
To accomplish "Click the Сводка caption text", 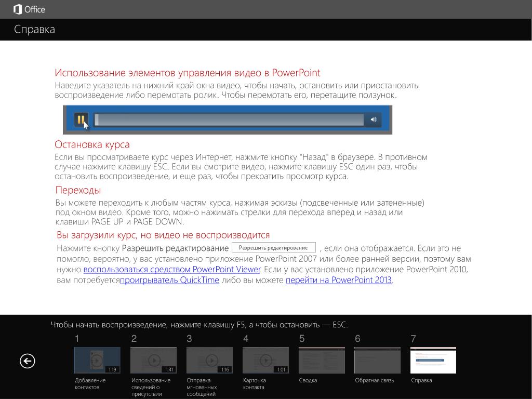I will click(x=308, y=380).
